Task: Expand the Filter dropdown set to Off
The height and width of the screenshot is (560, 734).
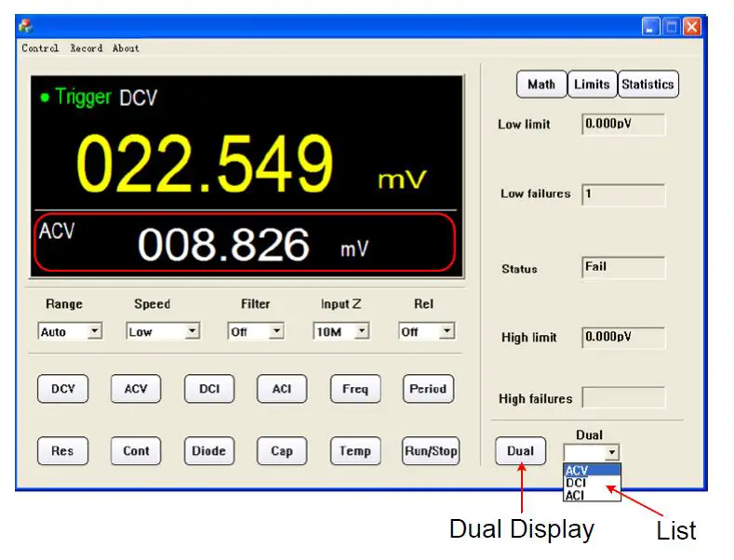Action: 277,331
